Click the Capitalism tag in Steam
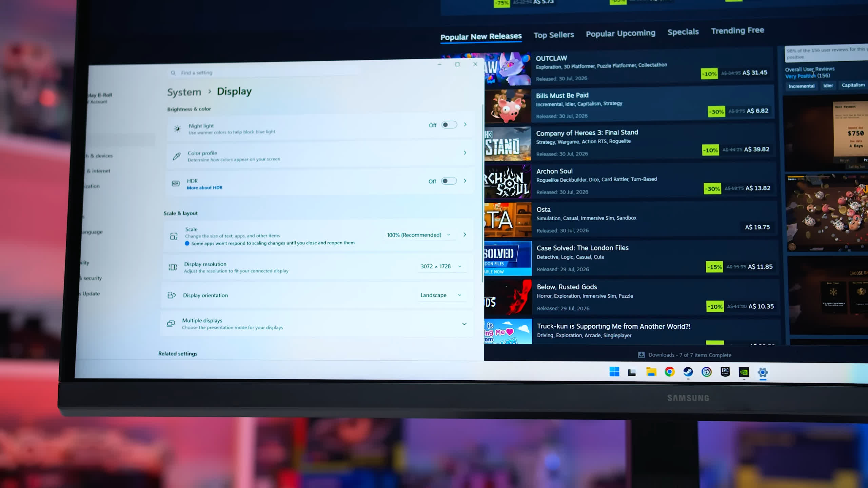Image resolution: width=868 pixels, height=488 pixels. click(853, 85)
